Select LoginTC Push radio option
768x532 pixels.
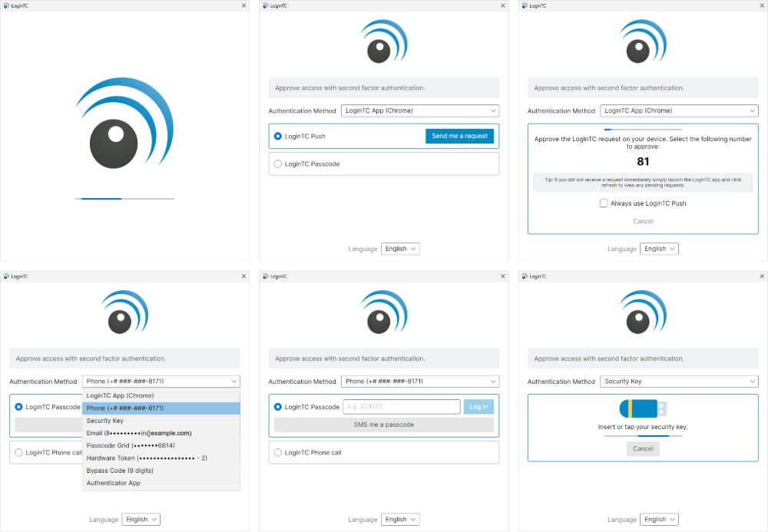coord(278,136)
